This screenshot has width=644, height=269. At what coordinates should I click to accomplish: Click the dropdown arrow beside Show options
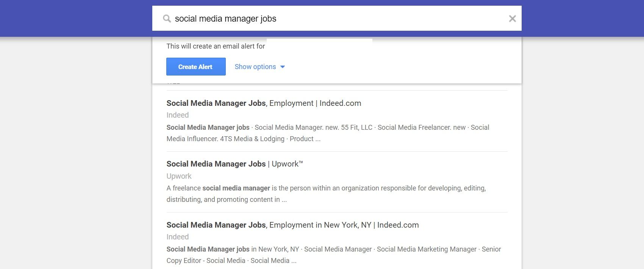tap(283, 67)
